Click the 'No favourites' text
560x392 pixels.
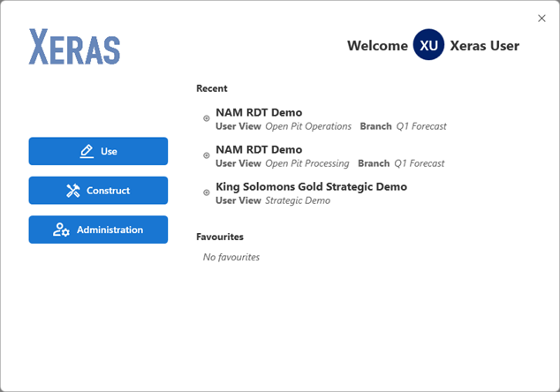231,257
